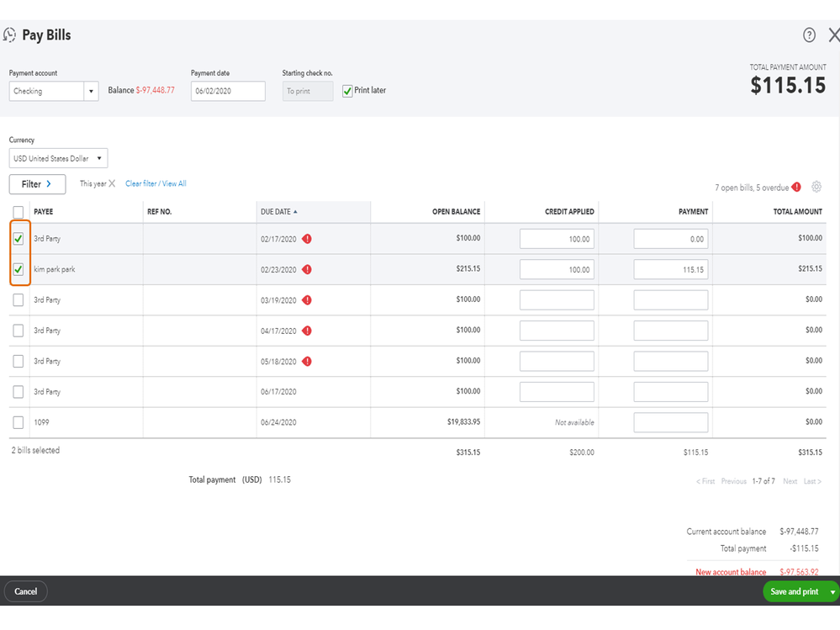Open the Filter button
Image resolution: width=840 pixels, height=630 pixels.
[x=37, y=184]
